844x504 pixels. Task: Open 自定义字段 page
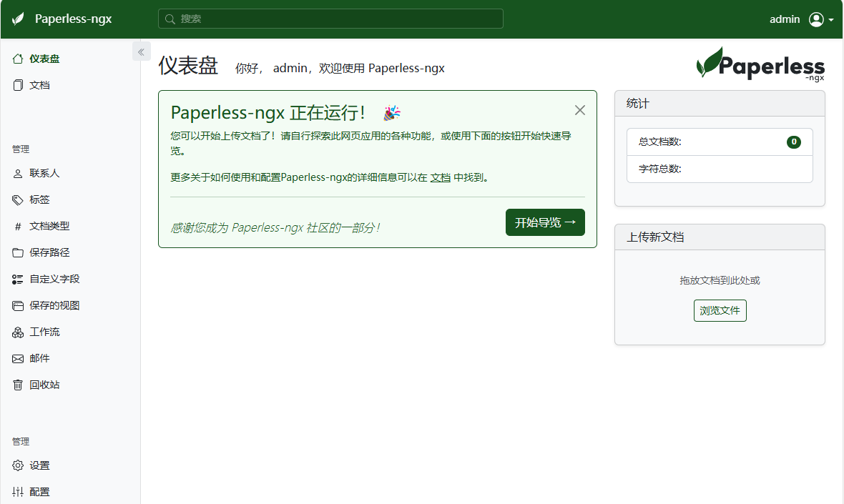point(54,279)
